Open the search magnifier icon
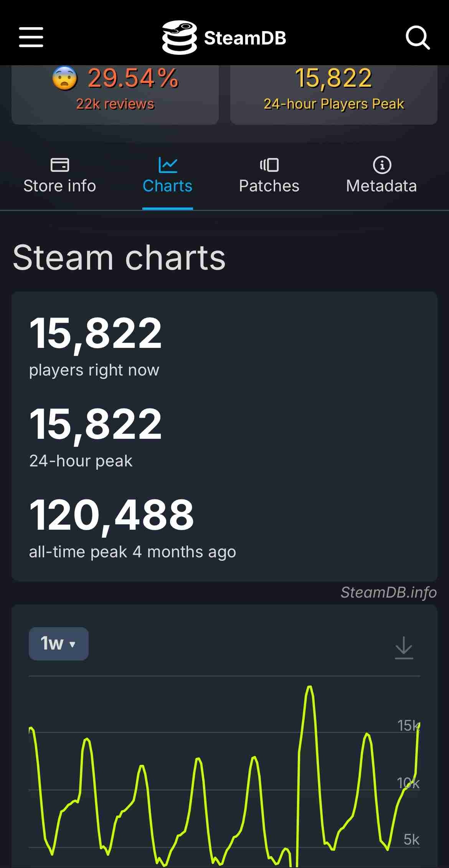 418,38
